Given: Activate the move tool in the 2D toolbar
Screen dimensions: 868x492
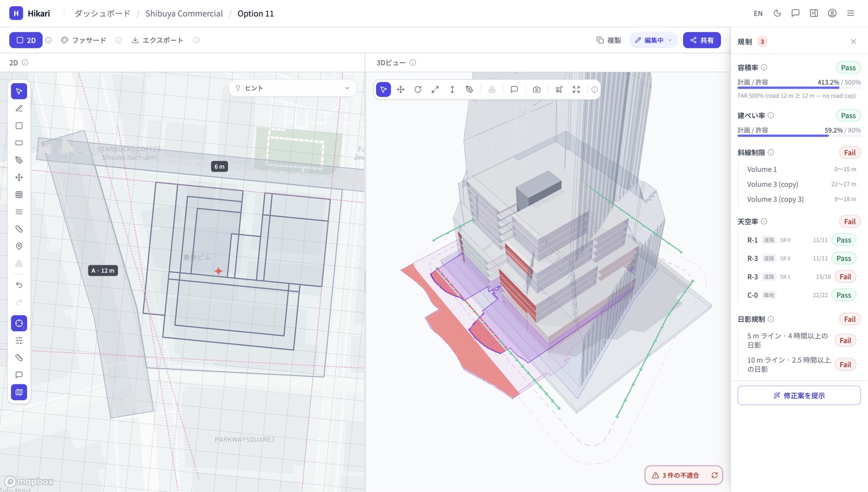Looking at the screenshot, I should [x=19, y=178].
